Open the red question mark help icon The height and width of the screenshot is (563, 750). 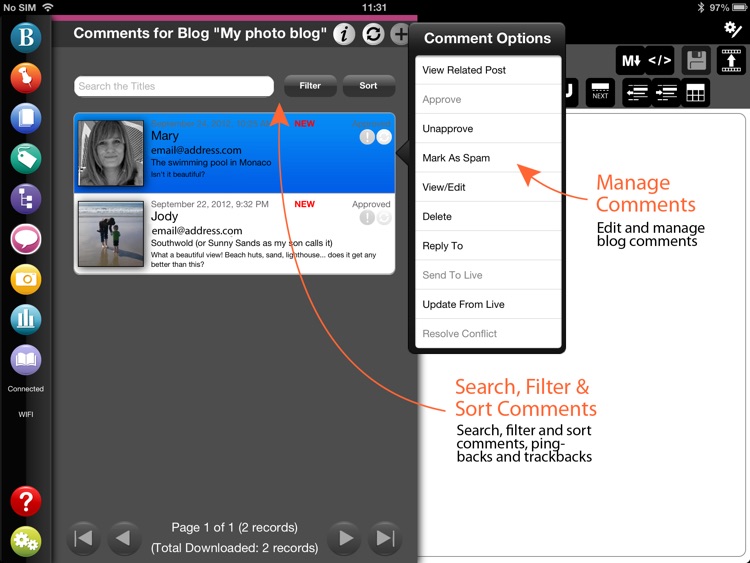coord(26,501)
